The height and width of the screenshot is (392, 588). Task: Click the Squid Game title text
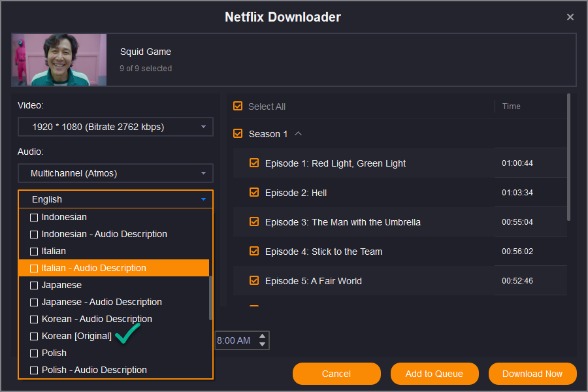[146, 52]
